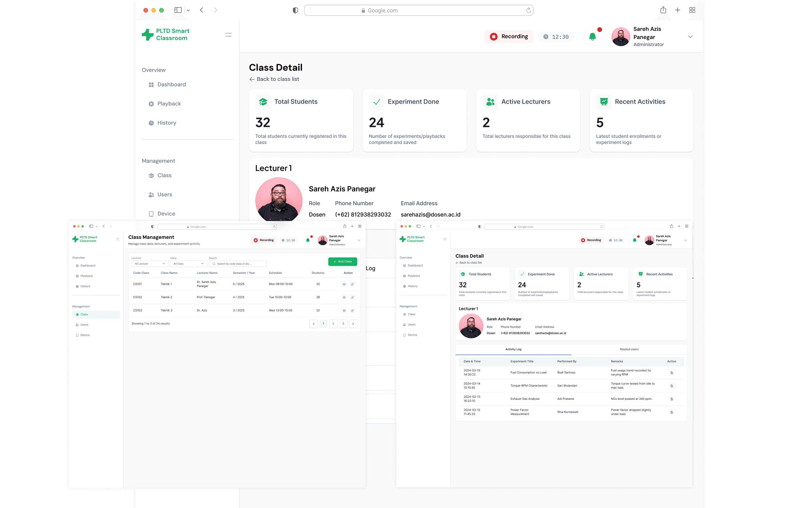Image resolution: width=812 pixels, height=508 pixels.
Task: View CS103 class with eye icon
Action: (x=344, y=310)
